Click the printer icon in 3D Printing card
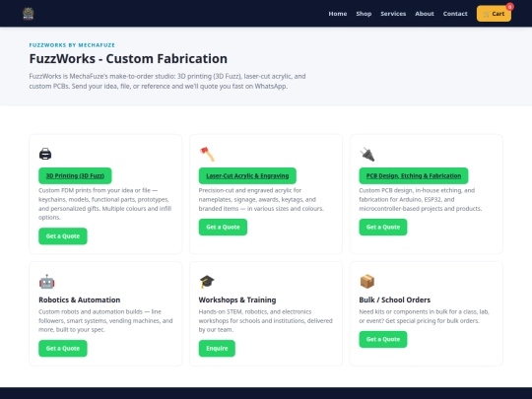 point(45,154)
